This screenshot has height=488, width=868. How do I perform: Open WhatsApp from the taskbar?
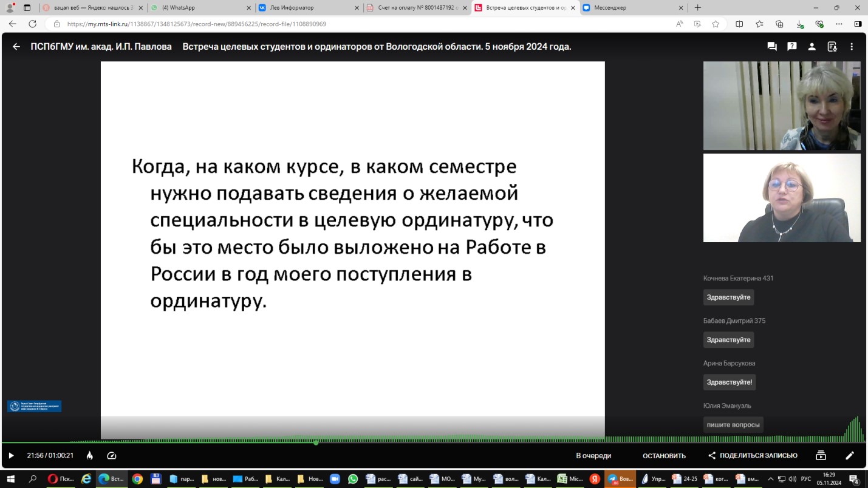pos(353,479)
